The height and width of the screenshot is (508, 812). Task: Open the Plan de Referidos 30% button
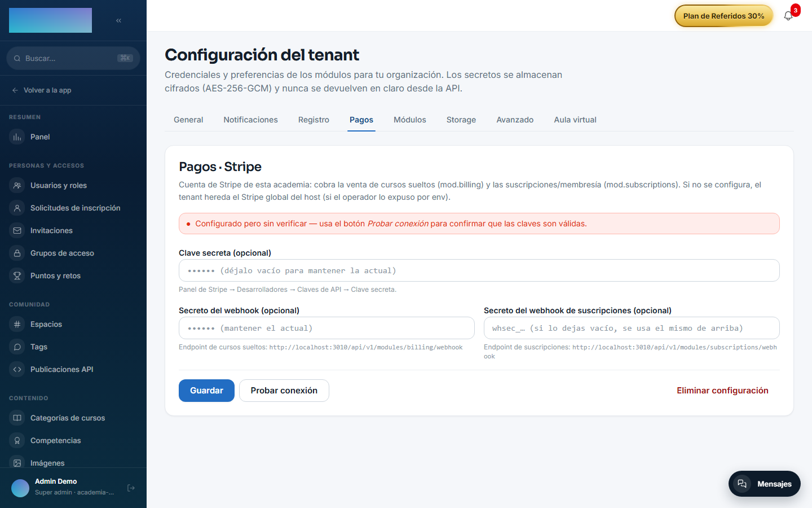723,16
